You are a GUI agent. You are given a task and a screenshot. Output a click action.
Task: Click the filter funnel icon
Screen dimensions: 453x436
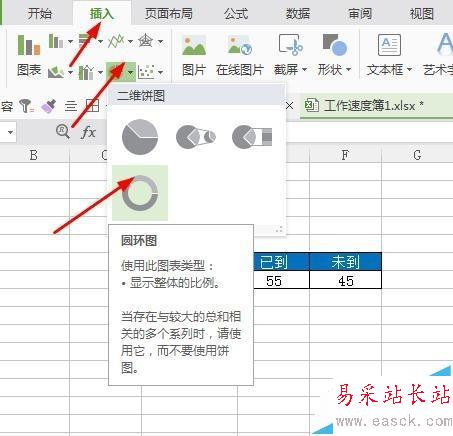pos(26,106)
